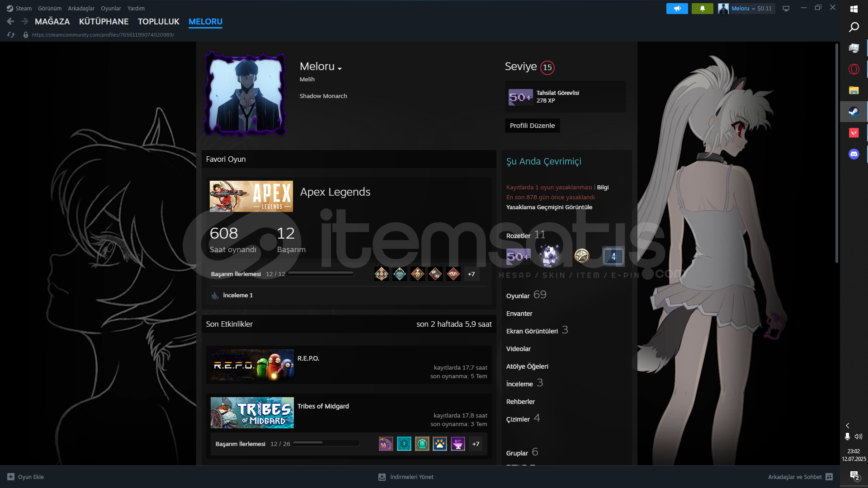Screen dimensions: 868x488
Task: Click the Bilgi link beside ban notice
Action: [x=603, y=188]
